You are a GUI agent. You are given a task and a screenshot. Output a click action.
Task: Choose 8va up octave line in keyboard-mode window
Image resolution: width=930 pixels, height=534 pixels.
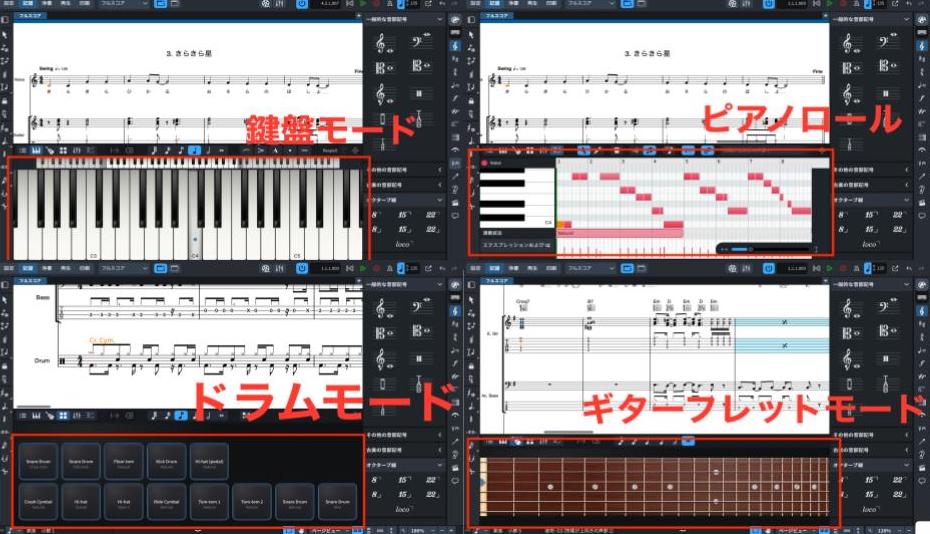click(x=375, y=214)
